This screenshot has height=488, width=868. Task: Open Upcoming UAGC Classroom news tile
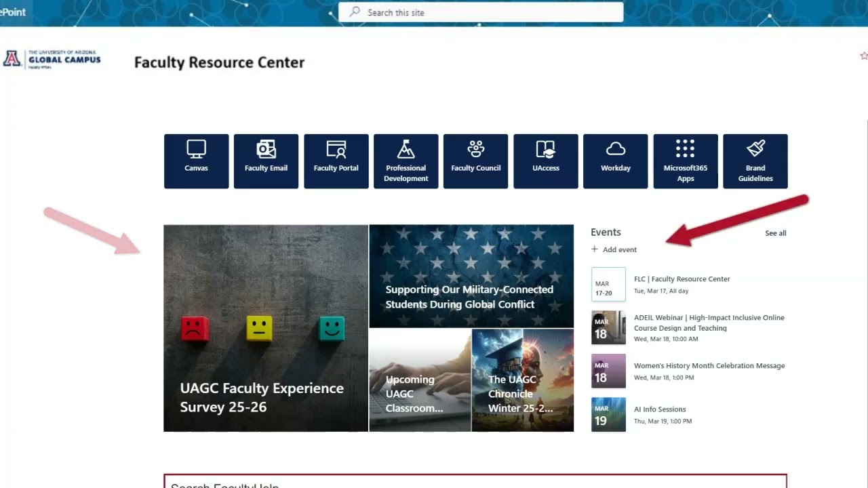pyautogui.click(x=420, y=380)
